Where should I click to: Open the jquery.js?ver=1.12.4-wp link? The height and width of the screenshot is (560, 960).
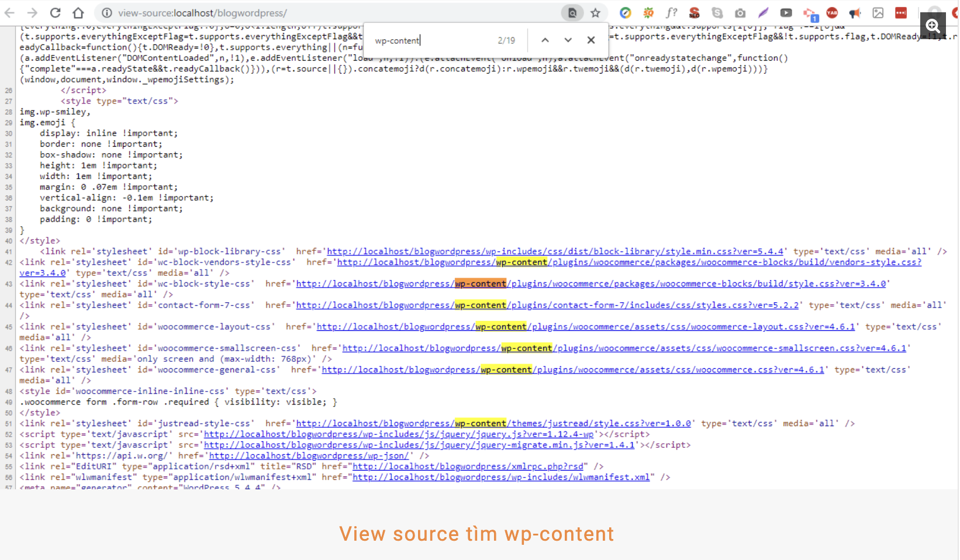coord(398,434)
